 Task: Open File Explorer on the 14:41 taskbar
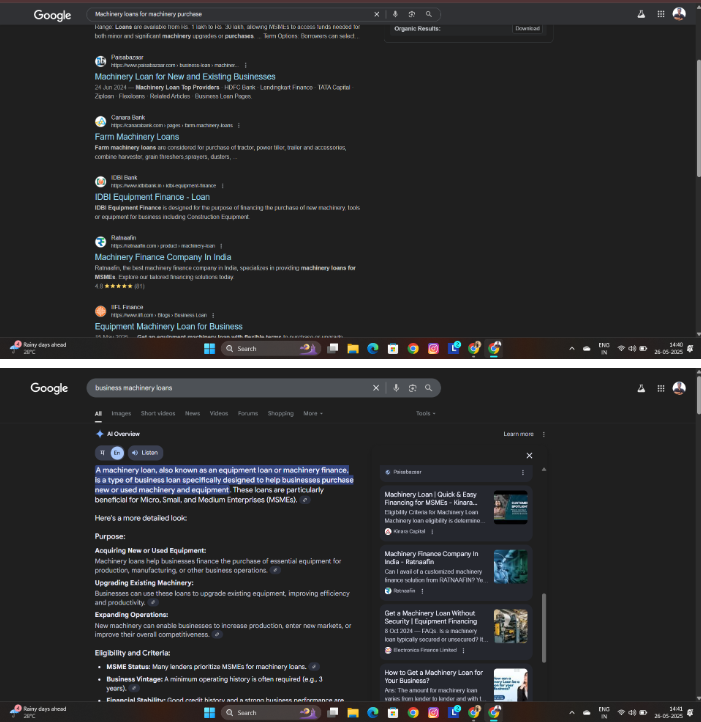point(353,713)
